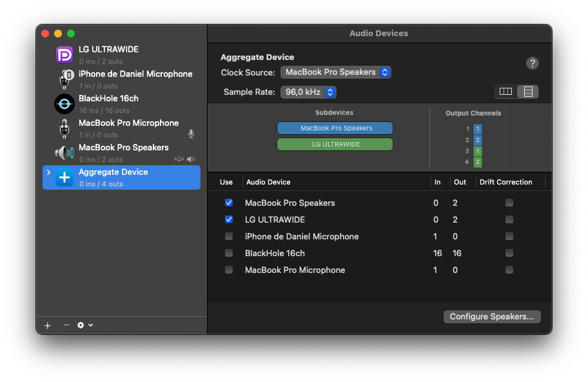The height and width of the screenshot is (382, 588).
Task: Enable Use for BlackHole 16ch
Action: [229, 254]
